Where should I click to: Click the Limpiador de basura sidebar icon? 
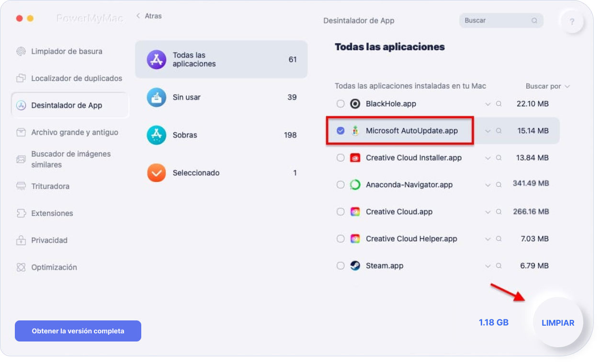coord(21,51)
